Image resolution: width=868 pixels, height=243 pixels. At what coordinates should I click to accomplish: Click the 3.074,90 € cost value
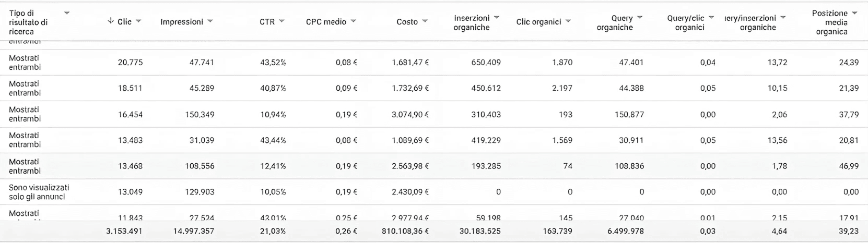410,114
